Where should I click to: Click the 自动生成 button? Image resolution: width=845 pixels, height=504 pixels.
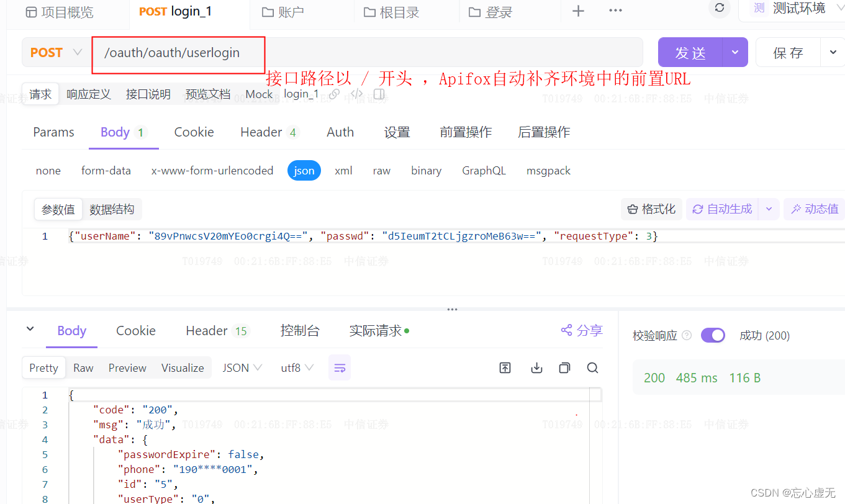click(723, 209)
